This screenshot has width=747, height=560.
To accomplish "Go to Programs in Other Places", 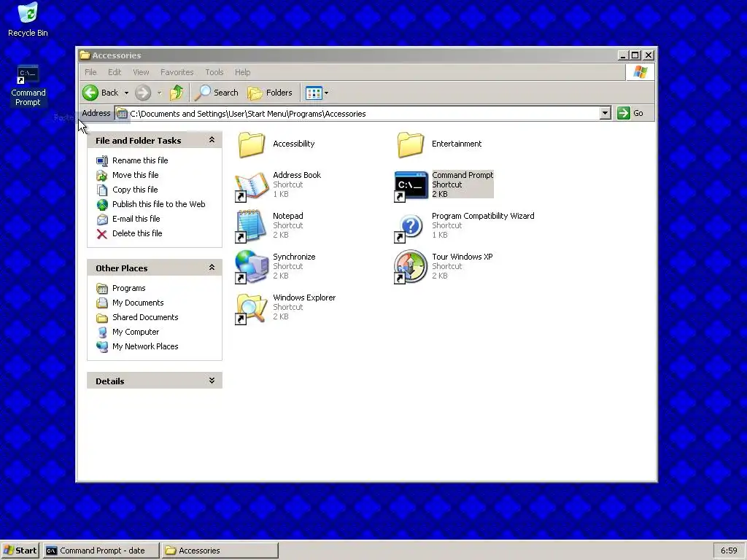I will coord(128,289).
